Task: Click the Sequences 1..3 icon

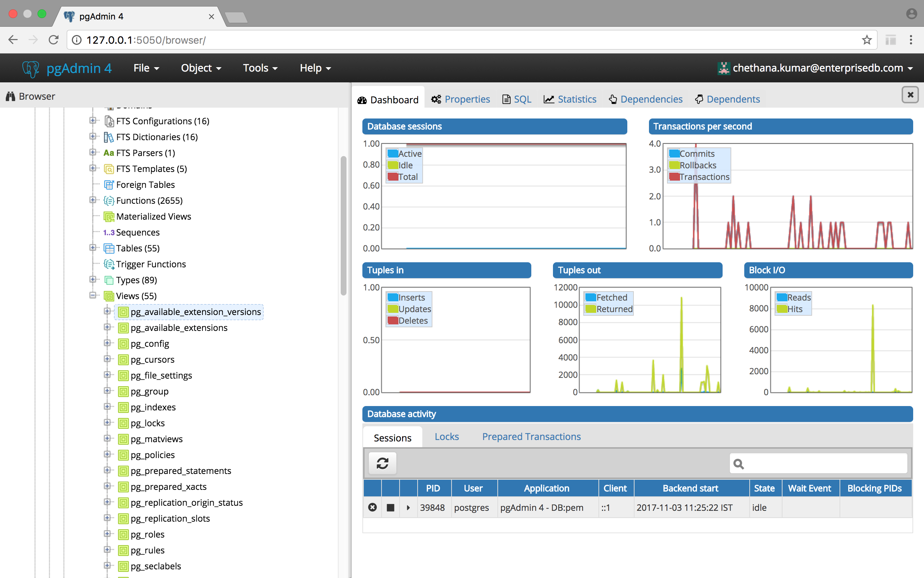Action: pyautogui.click(x=109, y=232)
